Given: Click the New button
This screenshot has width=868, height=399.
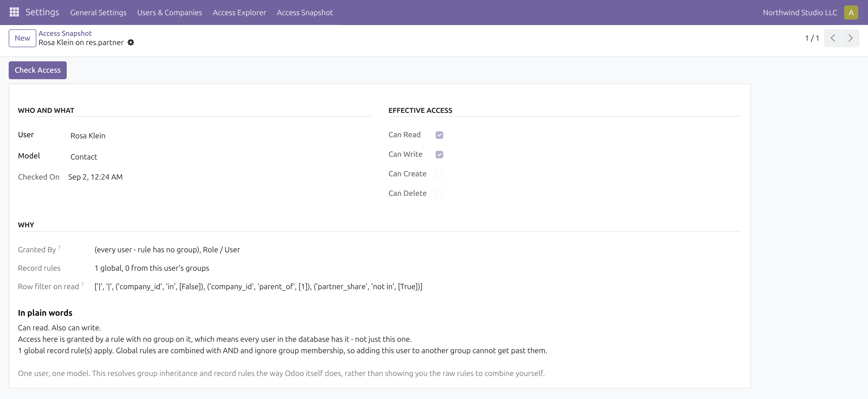Looking at the screenshot, I should [x=22, y=38].
